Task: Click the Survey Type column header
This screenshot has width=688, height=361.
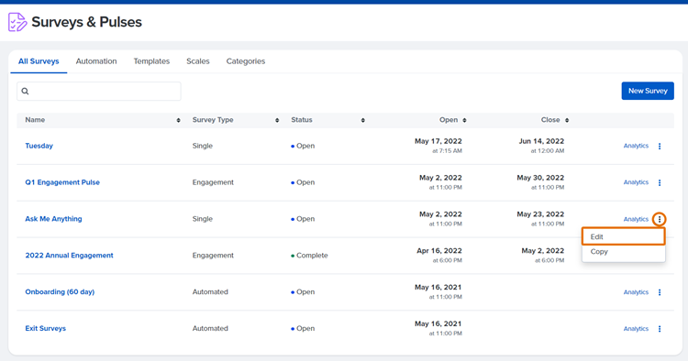Action: [x=213, y=120]
